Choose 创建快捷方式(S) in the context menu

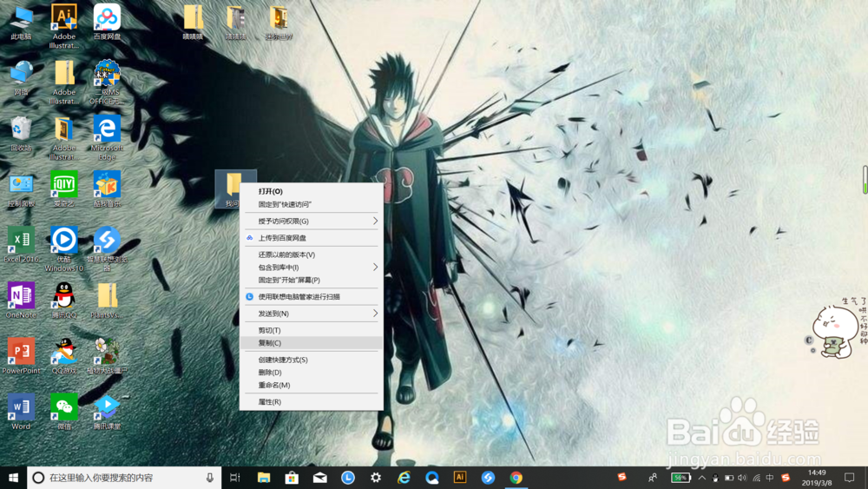click(311, 360)
